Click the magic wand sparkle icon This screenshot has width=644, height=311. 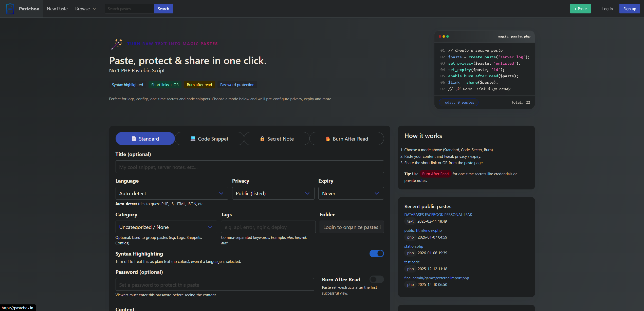(117, 44)
